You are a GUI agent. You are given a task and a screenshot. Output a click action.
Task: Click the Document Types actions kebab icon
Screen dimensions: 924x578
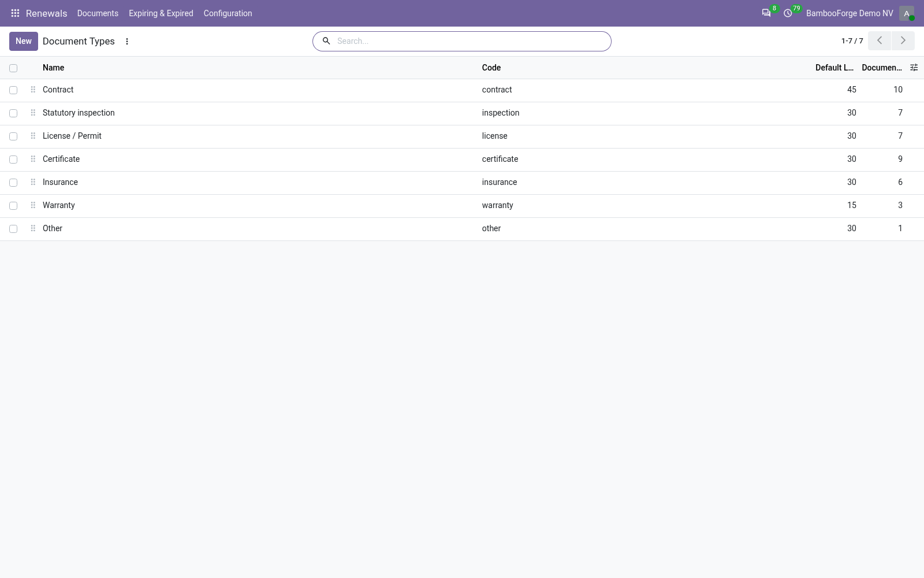127,41
